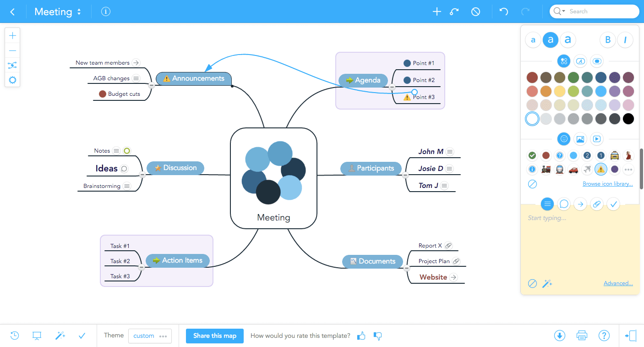644x347 pixels.
Task: Collapse the Participants branch
Action: click(405, 175)
